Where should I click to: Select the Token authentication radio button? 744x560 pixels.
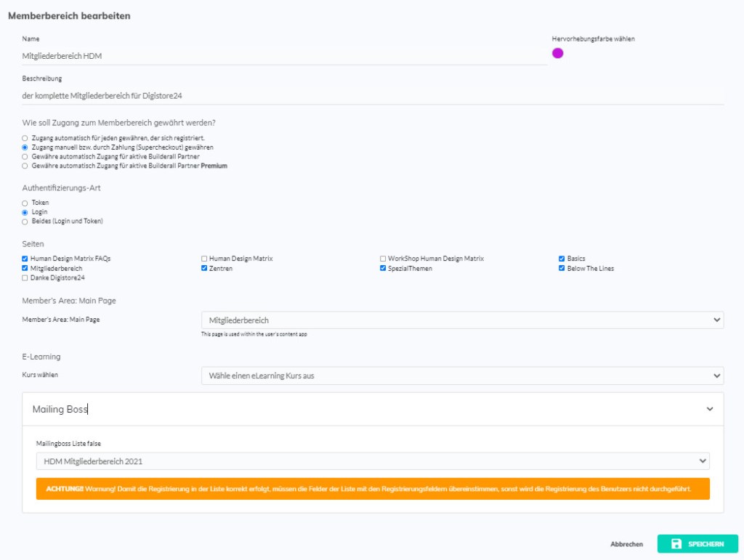(x=25, y=203)
